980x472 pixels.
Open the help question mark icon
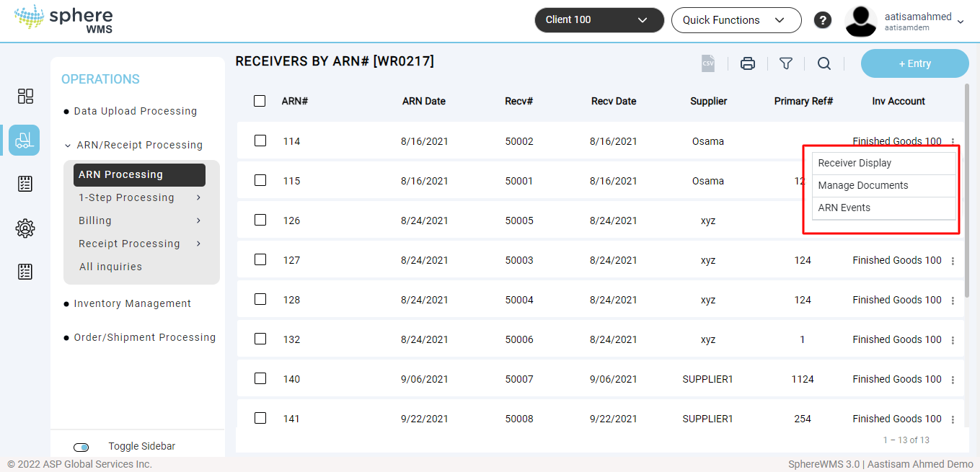823,20
